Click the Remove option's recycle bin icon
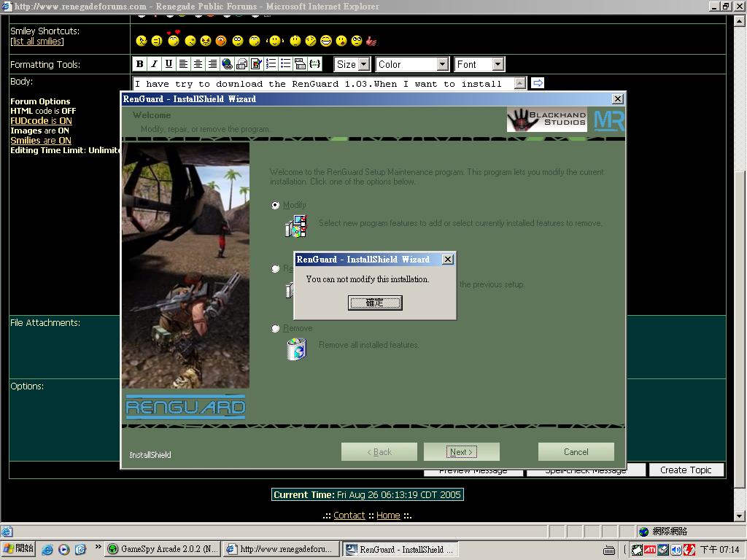 coord(296,350)
